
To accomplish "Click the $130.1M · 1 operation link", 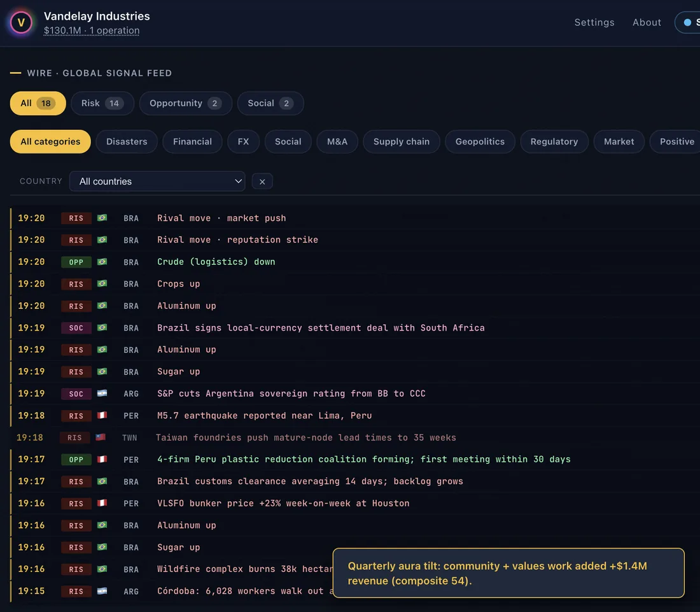I will (x=92, y=31).
